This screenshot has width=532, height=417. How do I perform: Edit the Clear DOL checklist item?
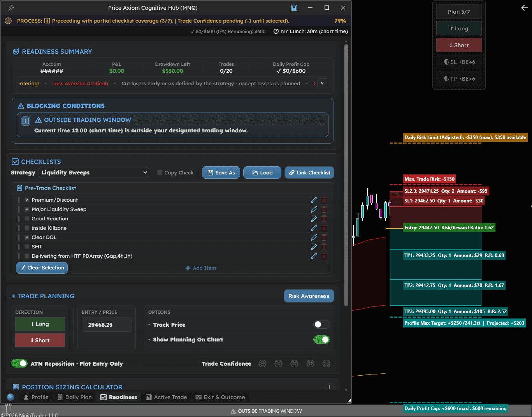coord(314,237)
